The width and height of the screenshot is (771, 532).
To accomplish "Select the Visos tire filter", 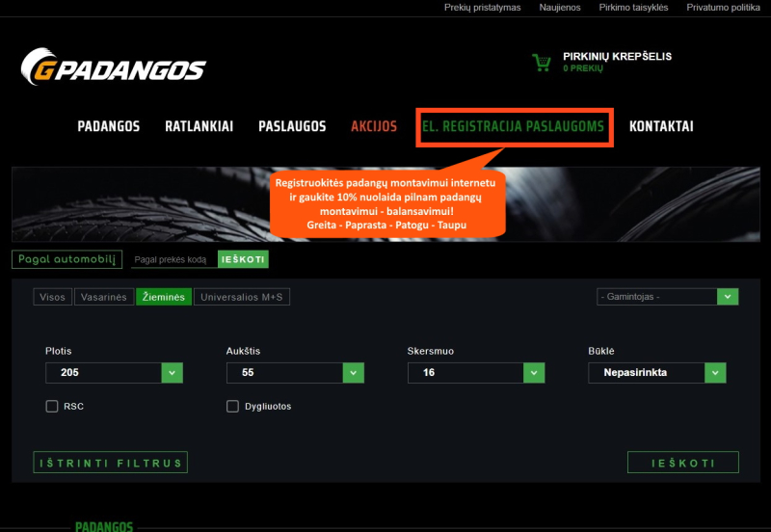I will (x=53, y=297).
